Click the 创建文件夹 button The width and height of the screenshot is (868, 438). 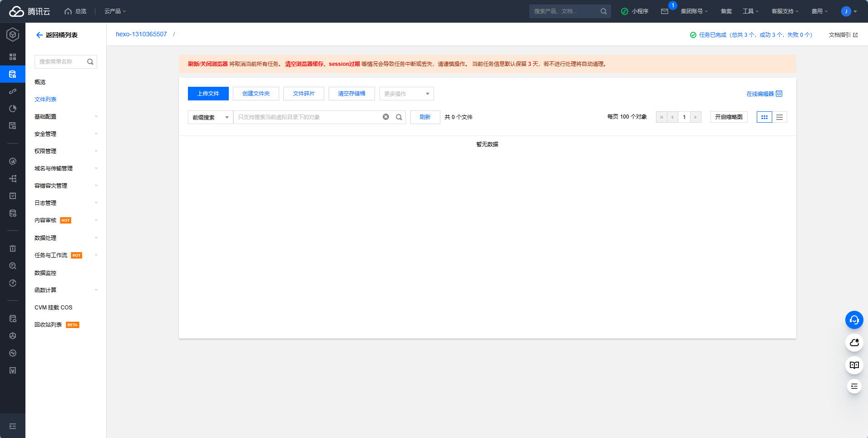click(x=256, y=94)
